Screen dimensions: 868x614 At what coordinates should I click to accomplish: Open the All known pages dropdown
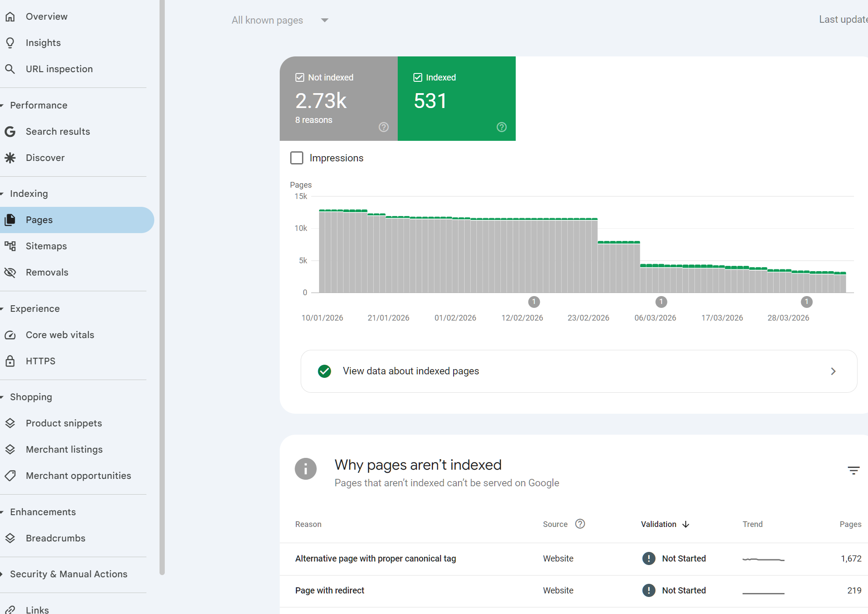point(280,20)
